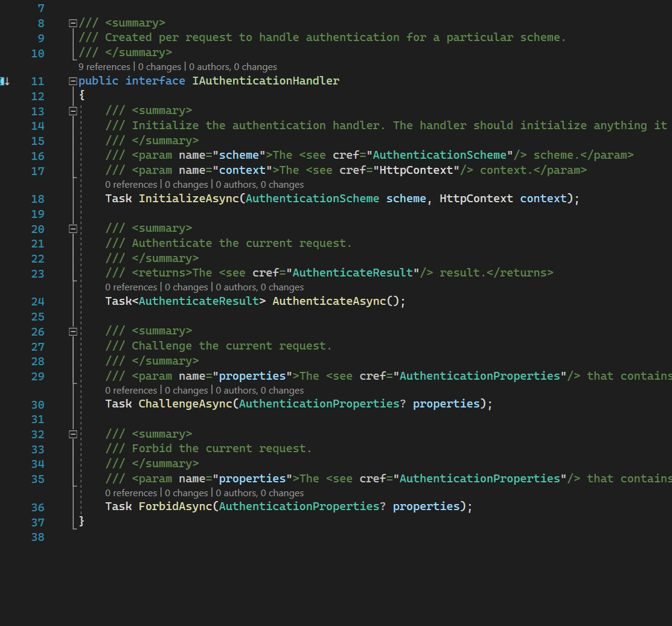The image size is (672, 626).
Task: Show "0 references" above InitializeAsync
Action: click(x=131, y=185)
